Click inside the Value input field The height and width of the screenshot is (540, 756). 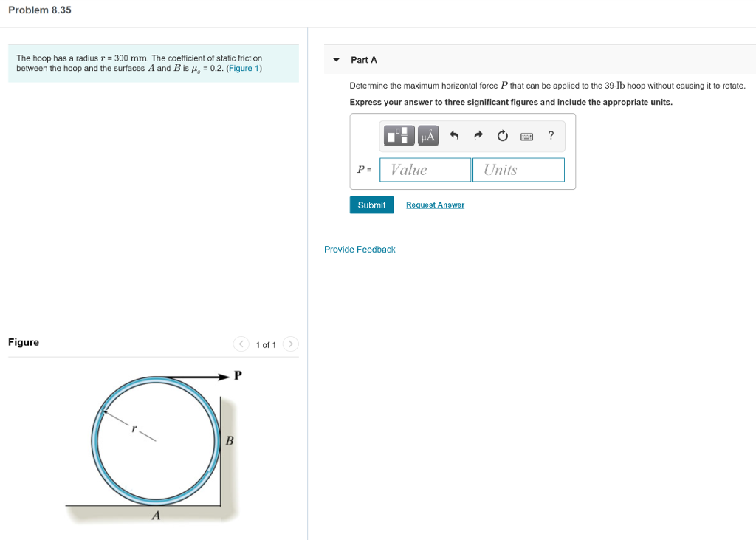click(425, 169)
